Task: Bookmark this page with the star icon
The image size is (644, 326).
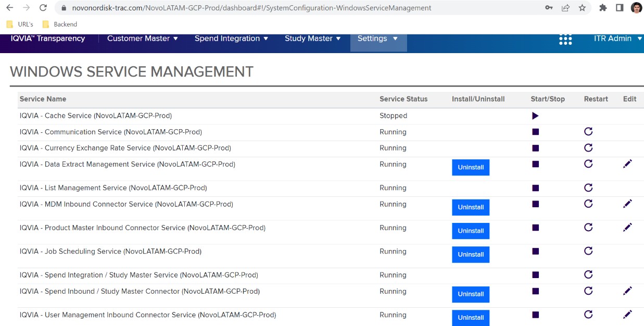Action: (582, 8)
